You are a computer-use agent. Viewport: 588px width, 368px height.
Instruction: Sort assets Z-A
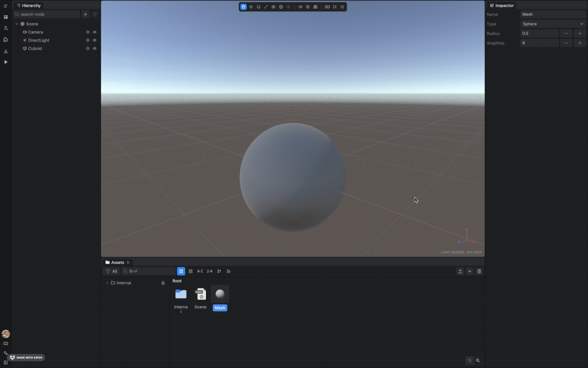pyautogui.click(x=210, y=271)
